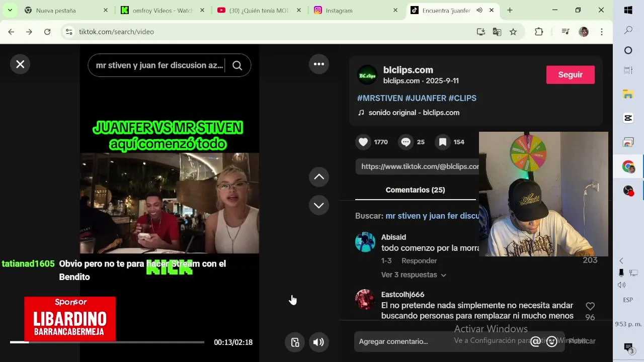Bookmark this page with star
Screen dimensions: 644x362
(513, 32)
